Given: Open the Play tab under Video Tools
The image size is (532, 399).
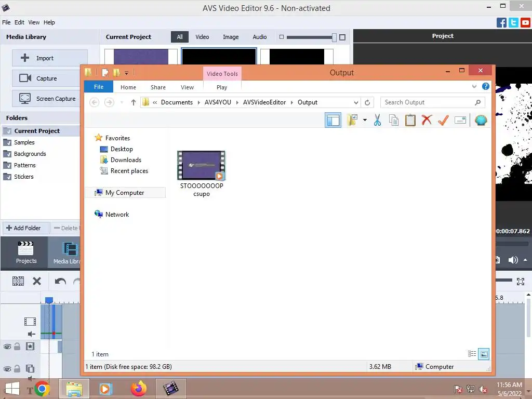Looking at the screenshot, I should (x=222, y=87).
